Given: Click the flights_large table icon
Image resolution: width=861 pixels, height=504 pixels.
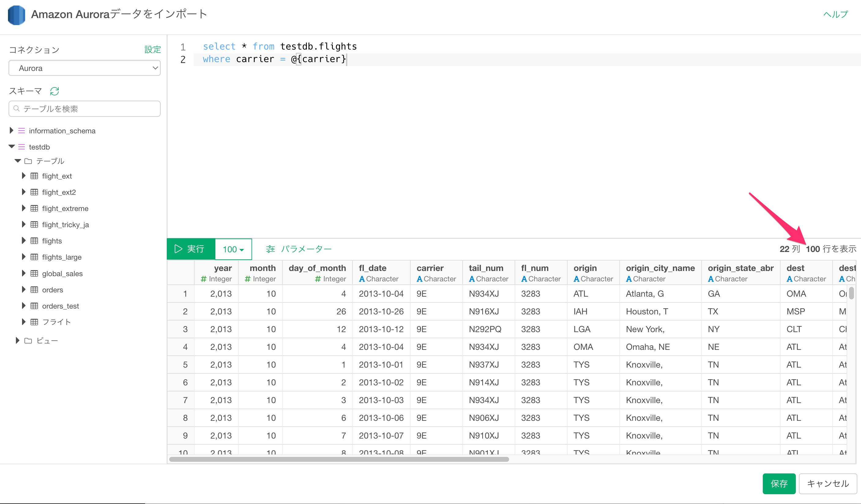Looking at the screenshot, I should [34, 257].
